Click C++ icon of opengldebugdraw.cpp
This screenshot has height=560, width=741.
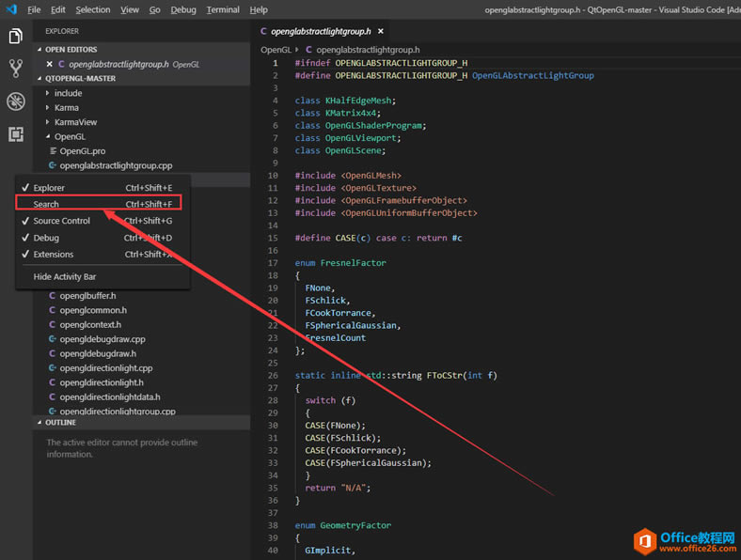click(53, 339)
